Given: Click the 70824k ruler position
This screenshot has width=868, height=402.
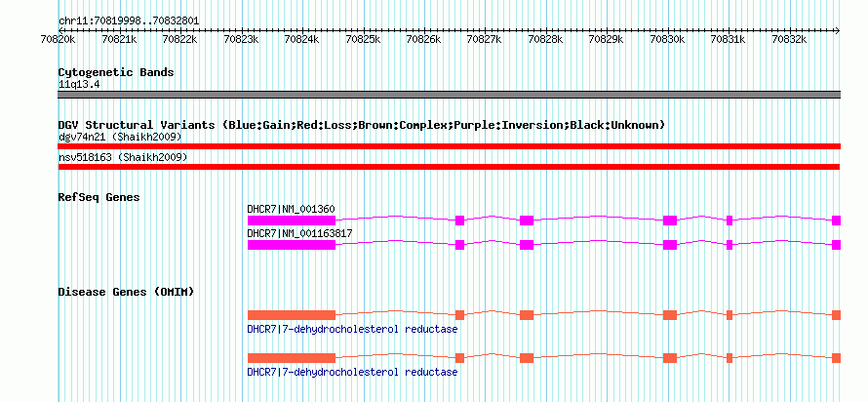Looking at the screenshot, I should (x=302, y=39).
